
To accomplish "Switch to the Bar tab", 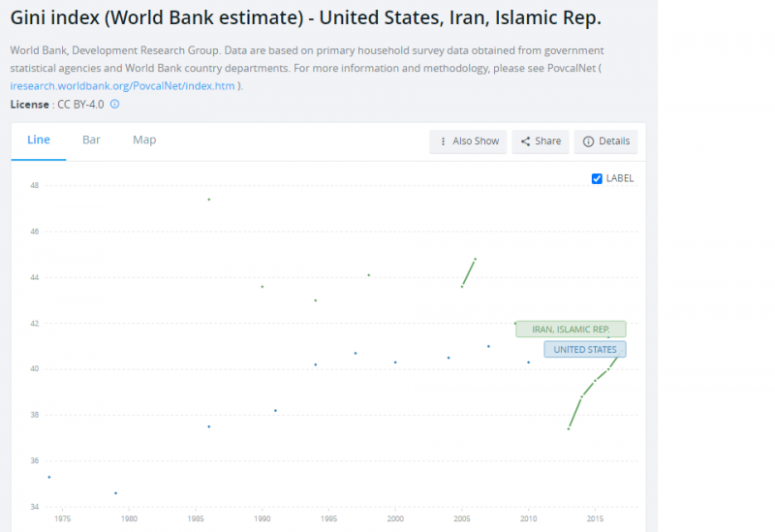I will [91, 140].
